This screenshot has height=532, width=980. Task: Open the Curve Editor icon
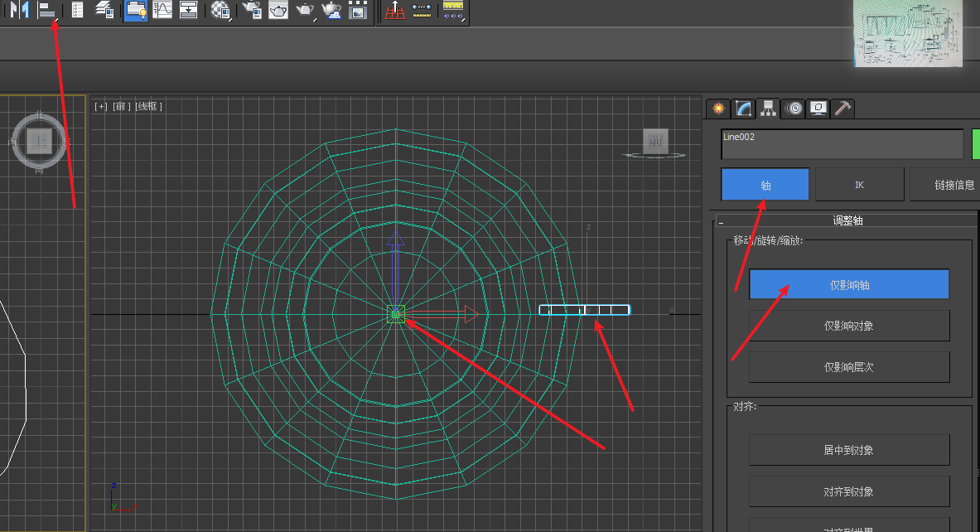[162, 10]
